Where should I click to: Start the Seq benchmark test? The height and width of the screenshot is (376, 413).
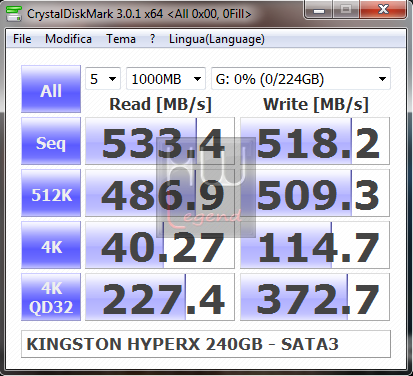coord(51,141)
